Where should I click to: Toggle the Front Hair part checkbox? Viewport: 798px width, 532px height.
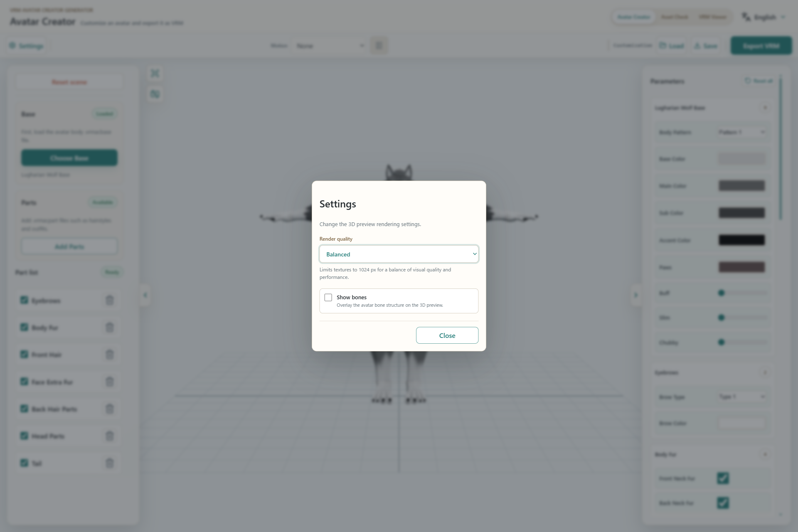point(24,354)
